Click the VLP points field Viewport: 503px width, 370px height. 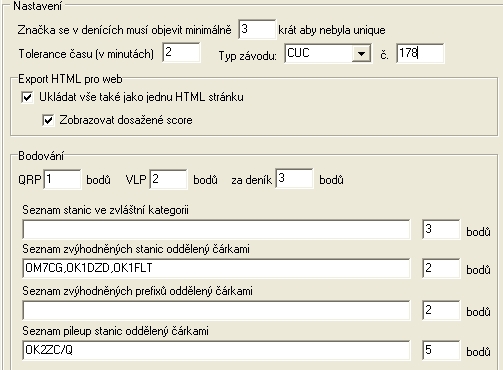click(x=168, y=179)
